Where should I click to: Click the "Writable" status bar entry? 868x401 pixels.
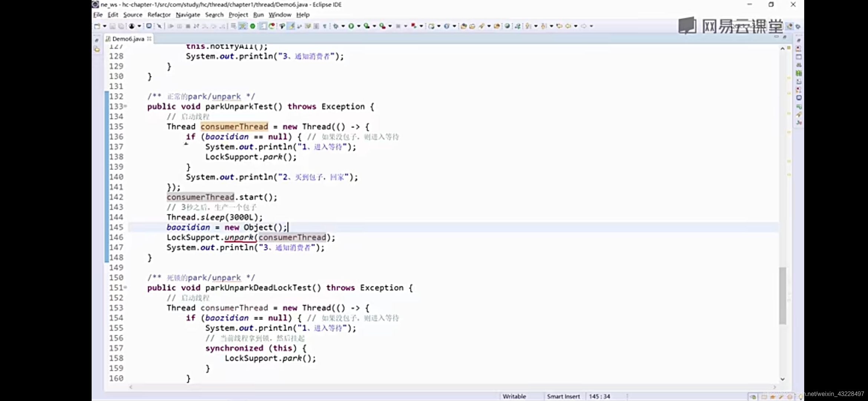tap(514, 396)
